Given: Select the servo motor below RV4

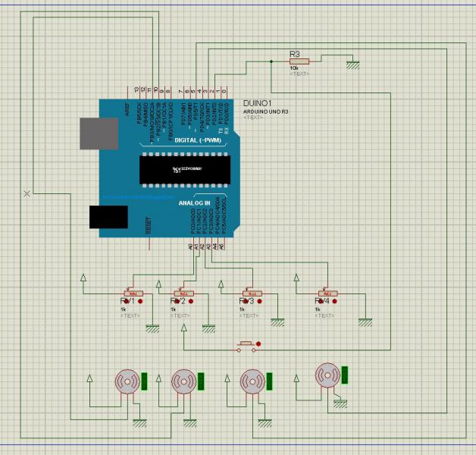Looking at the screenshot, I should click(327, 375).
